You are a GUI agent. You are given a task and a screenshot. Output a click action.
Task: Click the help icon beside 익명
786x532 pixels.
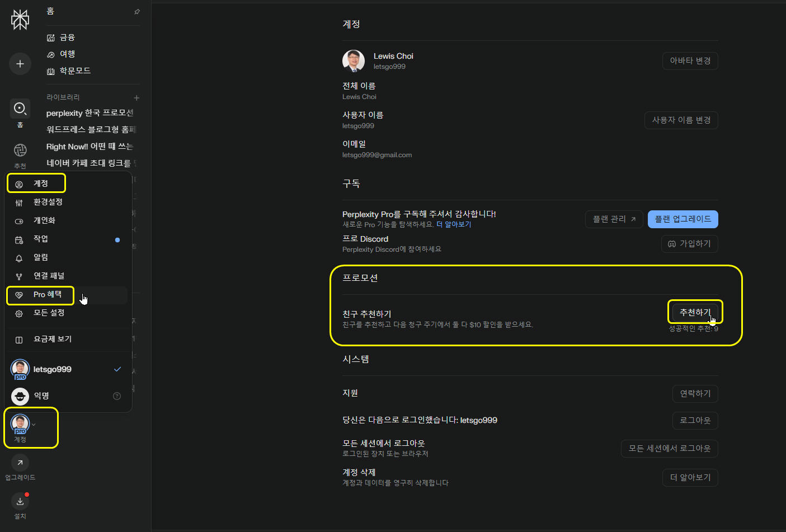[x=117, y=396]
